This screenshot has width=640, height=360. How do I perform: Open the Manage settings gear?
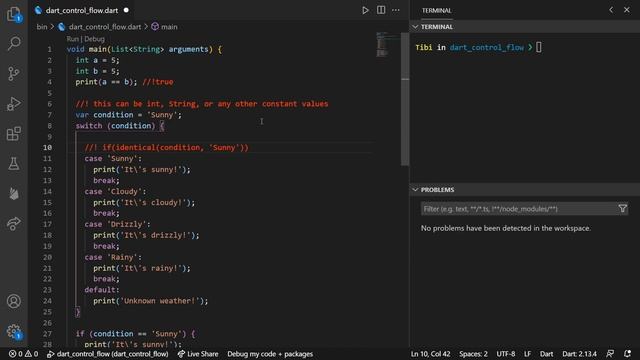(x=14, y=331)
